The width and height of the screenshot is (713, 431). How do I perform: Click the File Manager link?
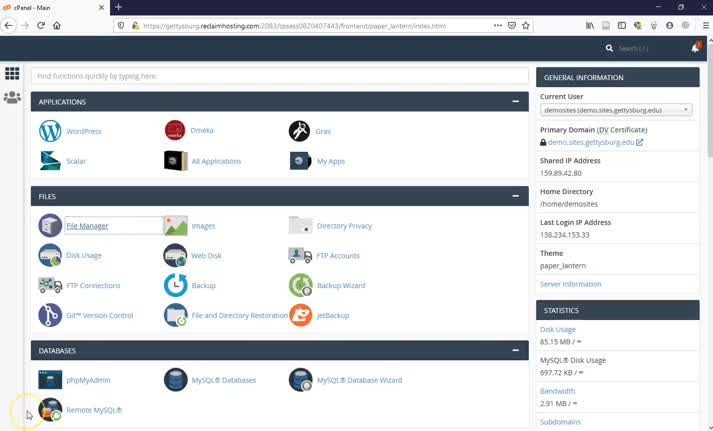coord(87,226)
